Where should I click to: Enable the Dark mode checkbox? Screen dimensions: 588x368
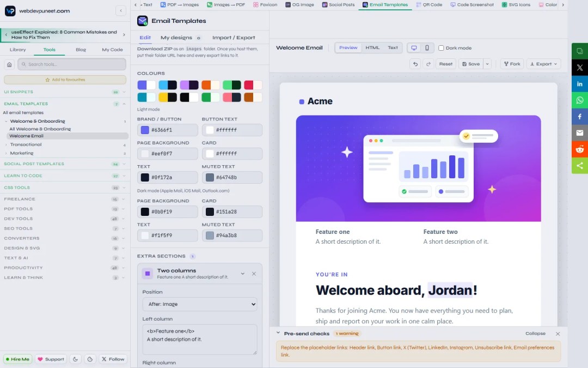click(441, 48)
